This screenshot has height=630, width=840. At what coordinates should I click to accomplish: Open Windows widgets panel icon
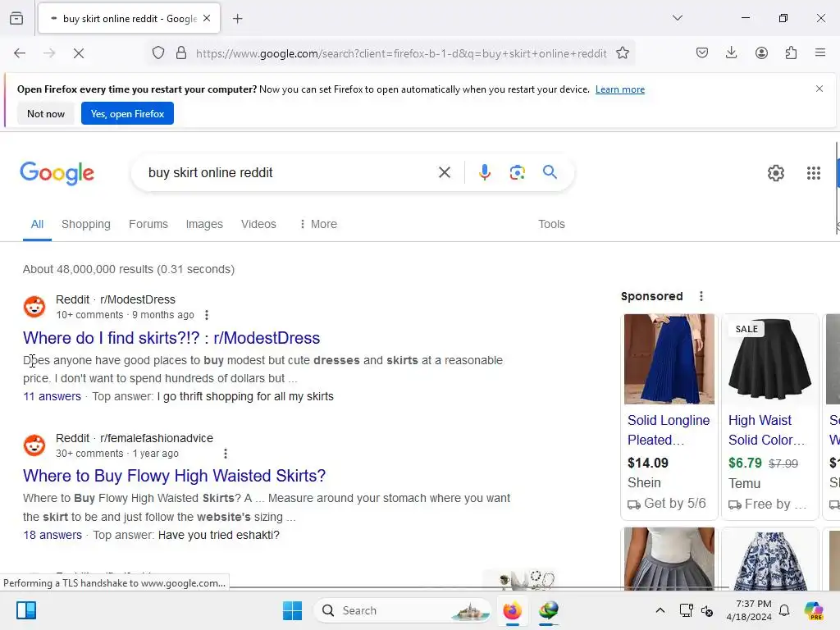(x=25, y=610)
